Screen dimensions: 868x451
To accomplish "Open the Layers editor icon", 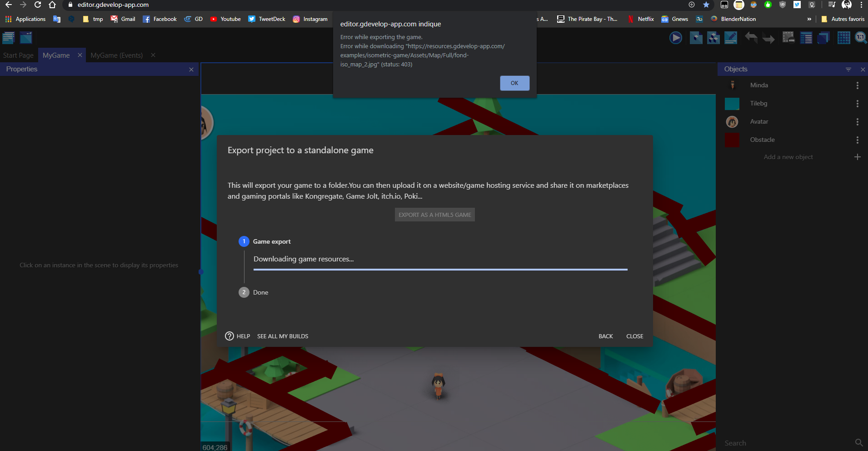I will pyautogui.click(x=823, y=38).
